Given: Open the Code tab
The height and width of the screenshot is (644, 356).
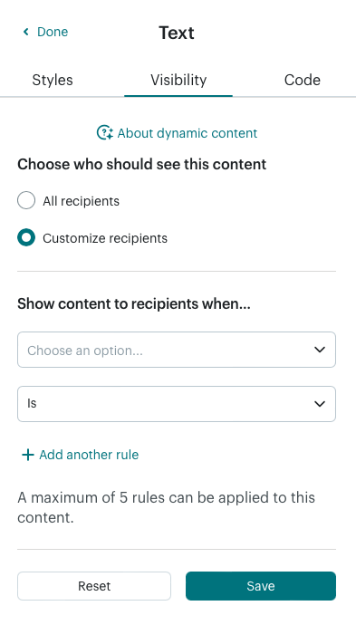Looking at the screenshot, I should pos(303,80).
